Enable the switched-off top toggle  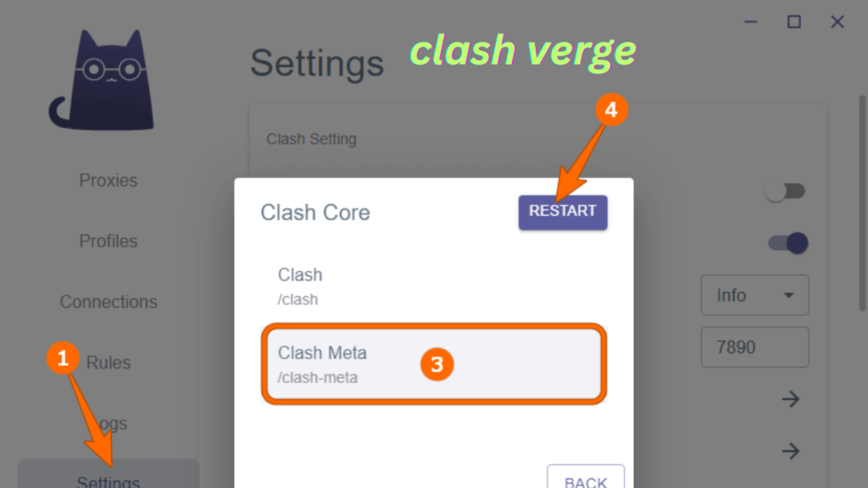point(785,191)
